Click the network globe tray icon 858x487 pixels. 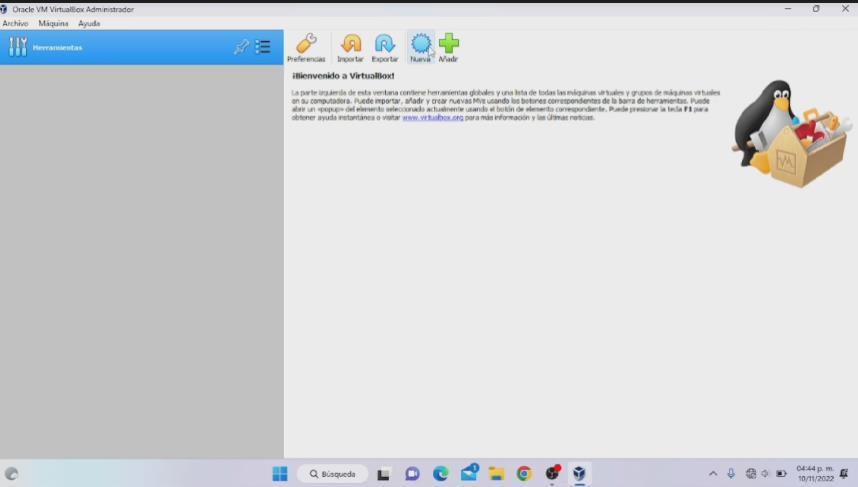(751, 474)
